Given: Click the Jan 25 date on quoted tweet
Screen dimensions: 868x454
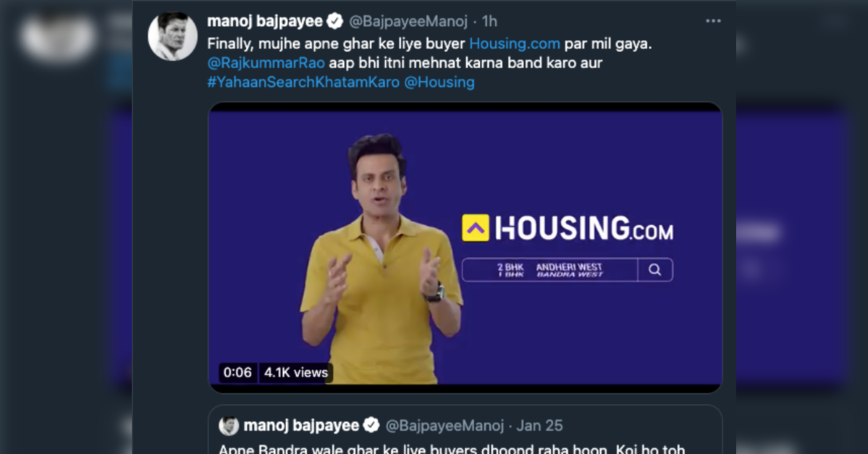Looking at the screenshot, I should click(x=539, y=425).
